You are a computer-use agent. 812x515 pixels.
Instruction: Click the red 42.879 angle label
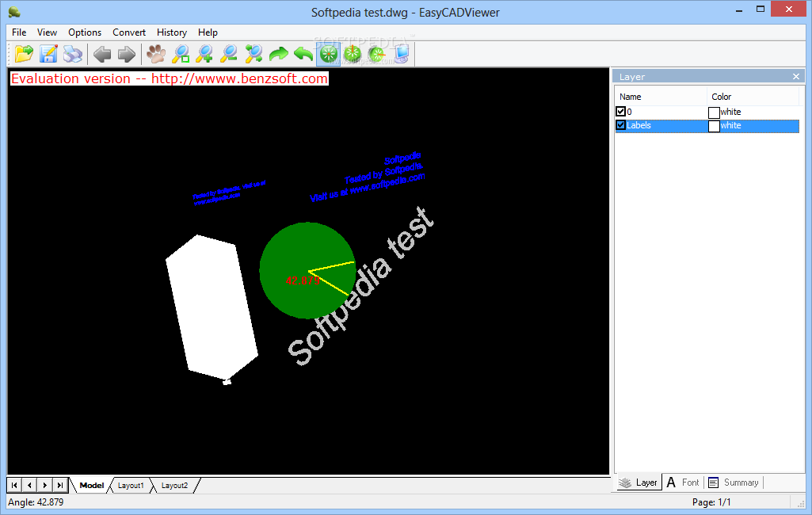tap(303, 280)
